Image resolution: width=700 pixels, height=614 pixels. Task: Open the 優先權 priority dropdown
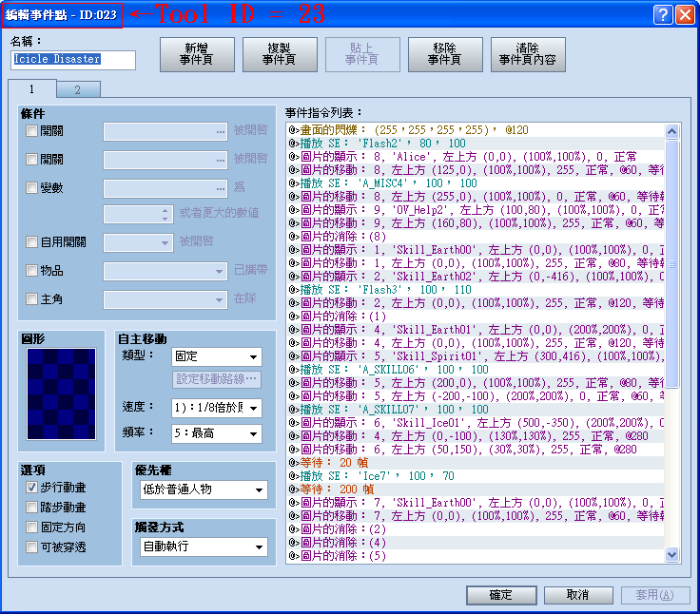[x=204, y=489]
